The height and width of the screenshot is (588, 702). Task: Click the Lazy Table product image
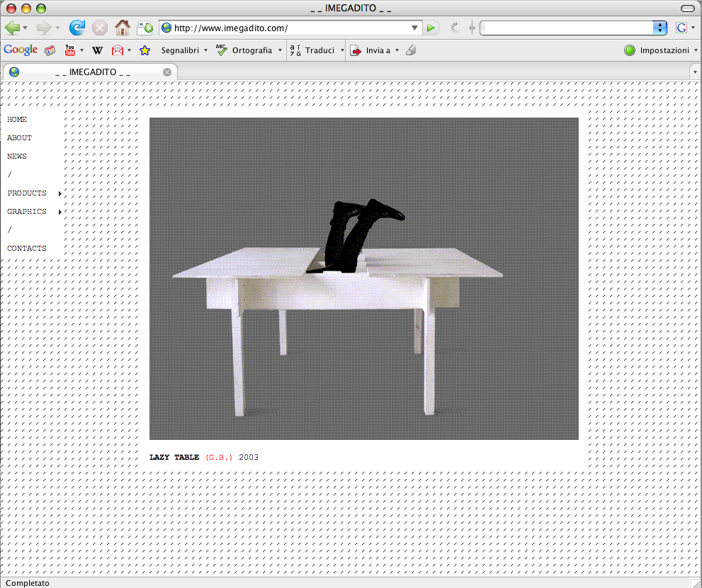point(364,278)
